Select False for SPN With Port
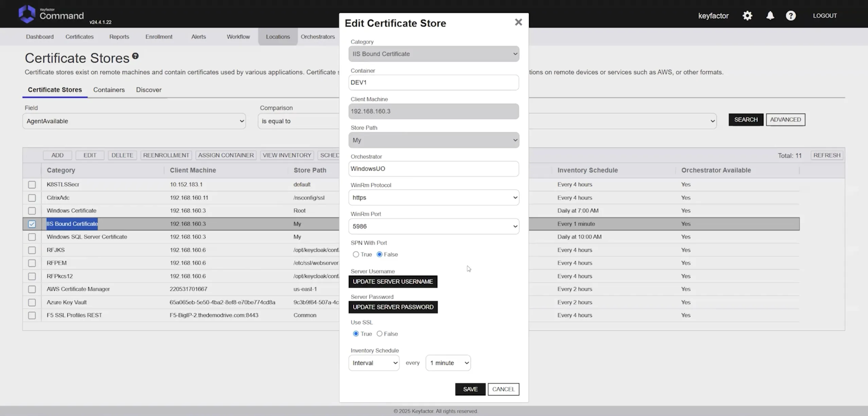 click(x=379, y=254)
